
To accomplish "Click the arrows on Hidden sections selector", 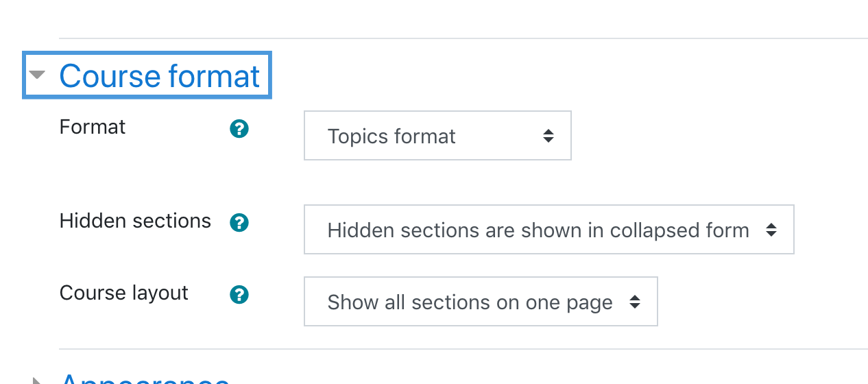I will (x=771, y=230).
